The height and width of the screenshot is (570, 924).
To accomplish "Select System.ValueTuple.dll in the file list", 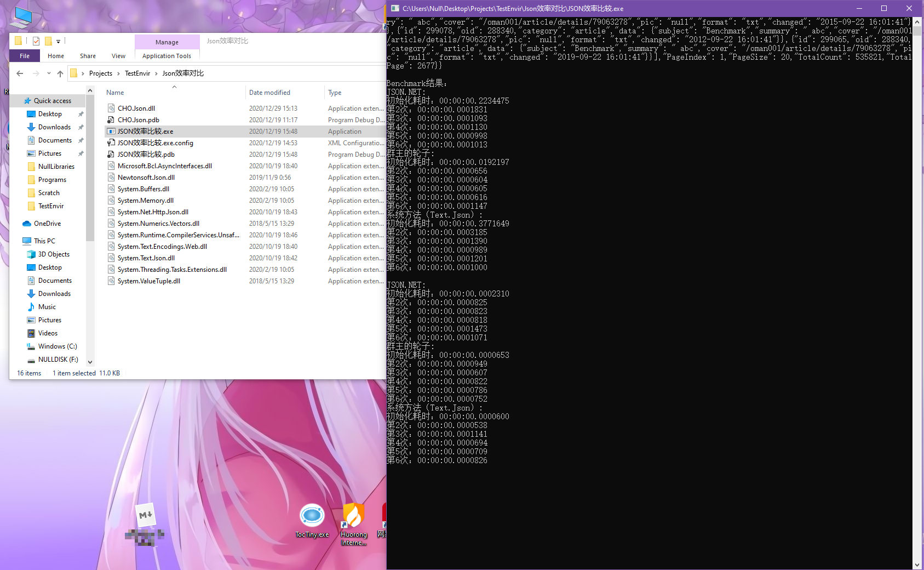I will click(149, 281).
